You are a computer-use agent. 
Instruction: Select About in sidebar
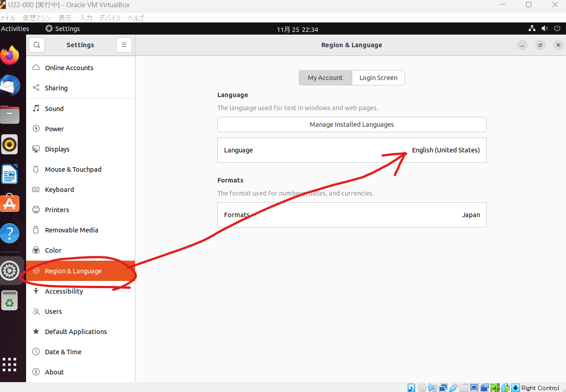[81, 372]
